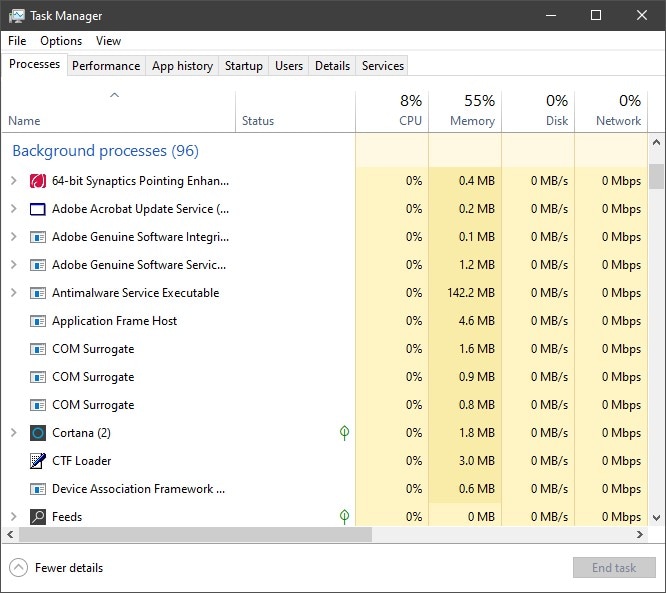This screenshot has width=666, height=593.
Task: Click the Cortana process icon
Action: [38, 433]
